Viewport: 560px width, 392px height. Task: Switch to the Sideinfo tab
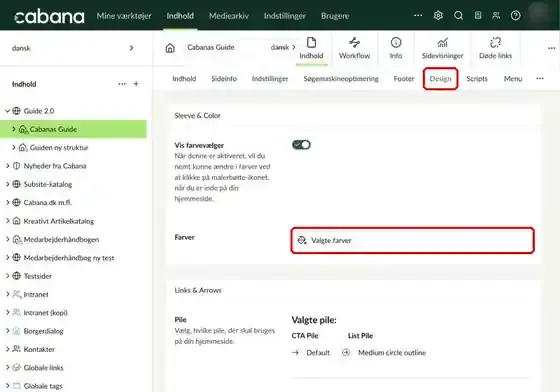224,79
